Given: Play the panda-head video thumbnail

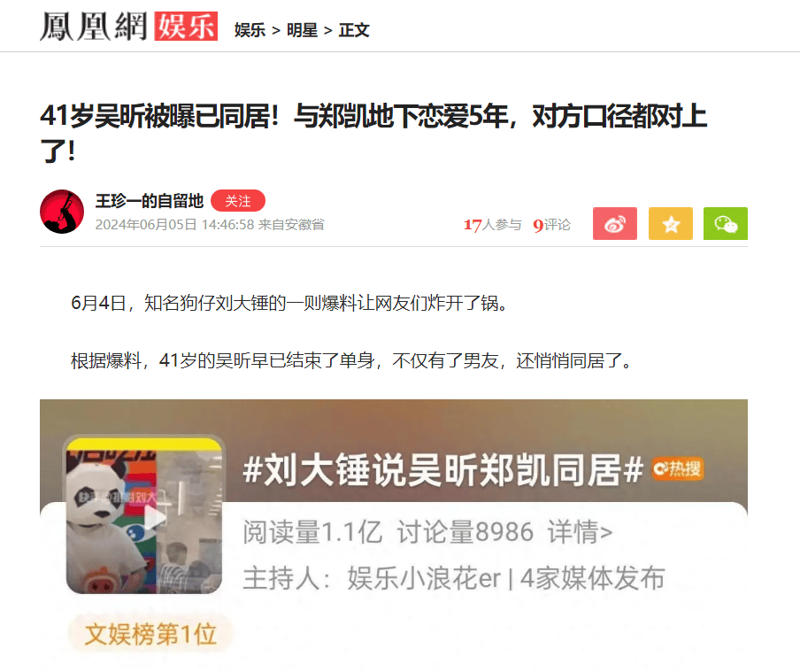Looking at the screenshot, I should coord(144,516).
